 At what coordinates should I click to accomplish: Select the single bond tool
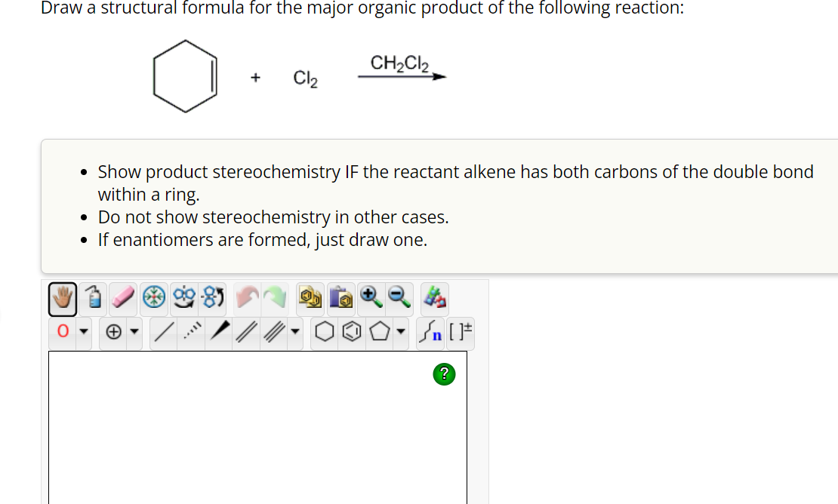(x=162, y=331)
